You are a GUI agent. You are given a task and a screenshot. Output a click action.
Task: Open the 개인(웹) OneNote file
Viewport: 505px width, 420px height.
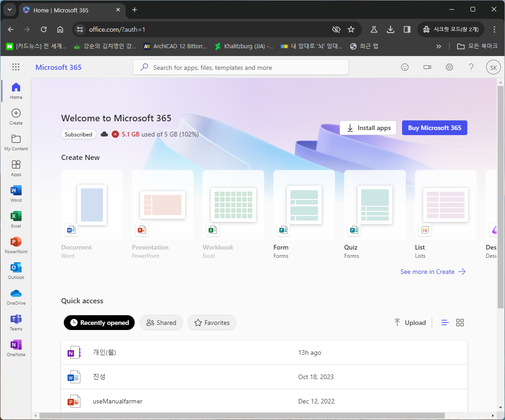(x=264, y=352)
